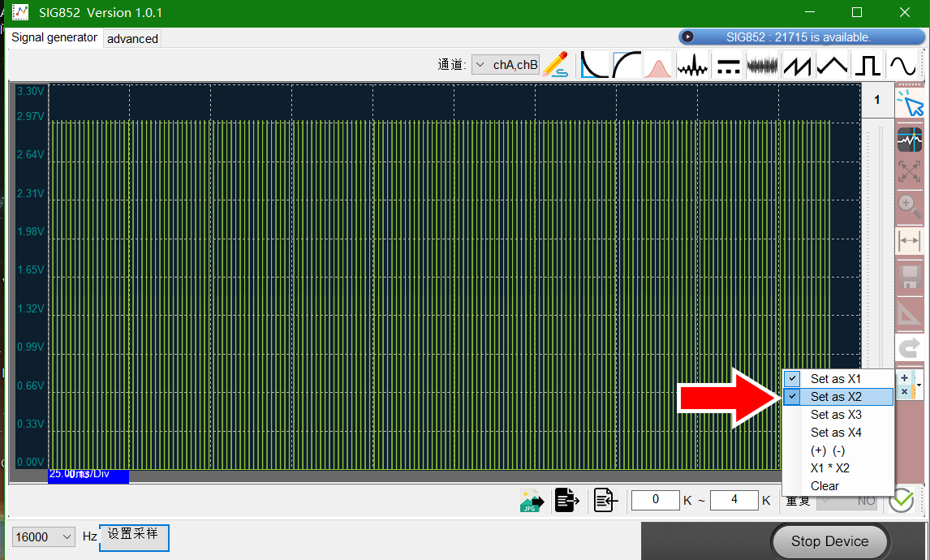Select the exponential decay curve icon

coord(594,65)
